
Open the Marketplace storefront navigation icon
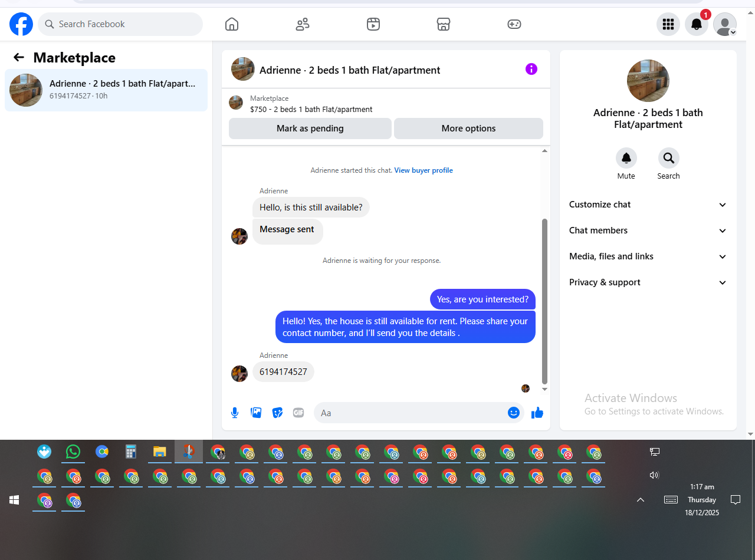444,24
